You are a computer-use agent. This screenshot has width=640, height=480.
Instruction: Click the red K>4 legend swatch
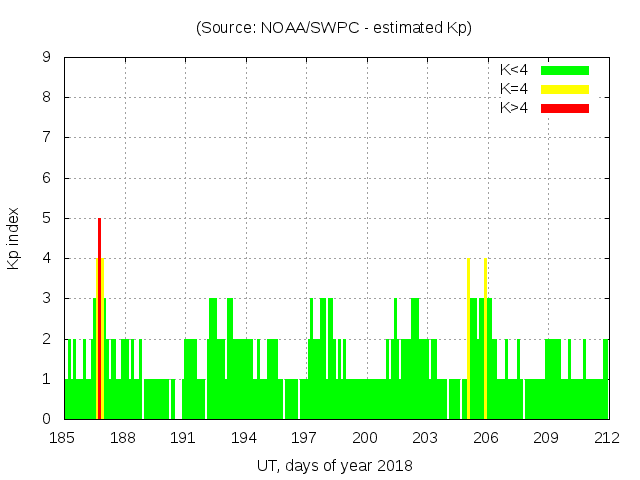tap(565, 107)
